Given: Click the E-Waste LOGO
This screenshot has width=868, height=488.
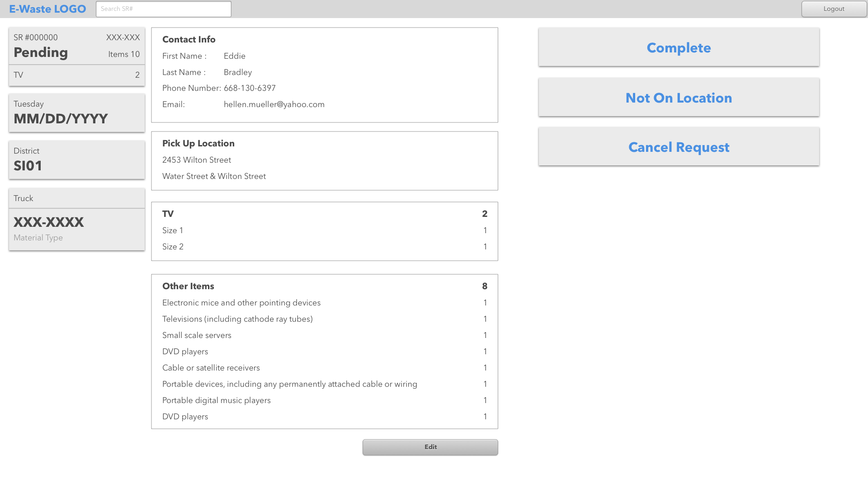Looking at the screenshot, I should coord(47,9).
